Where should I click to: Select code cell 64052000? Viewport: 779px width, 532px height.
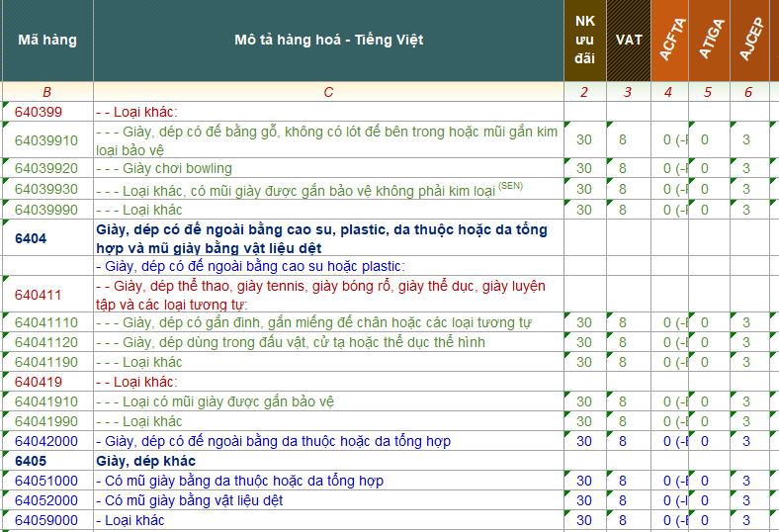46,501
